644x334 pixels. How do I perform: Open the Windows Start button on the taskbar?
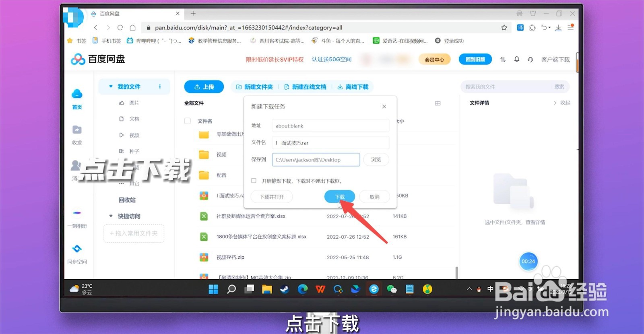coord(213,289)
